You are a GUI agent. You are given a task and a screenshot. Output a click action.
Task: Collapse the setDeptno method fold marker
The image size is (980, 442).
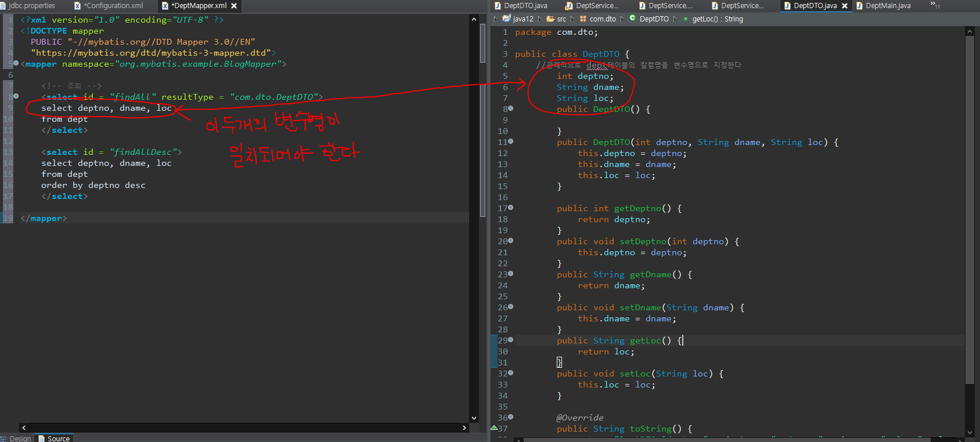click(x=511, y=241)
